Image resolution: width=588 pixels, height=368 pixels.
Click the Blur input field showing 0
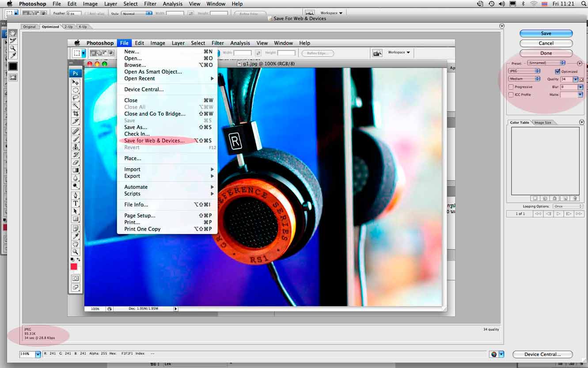(569, 87)
